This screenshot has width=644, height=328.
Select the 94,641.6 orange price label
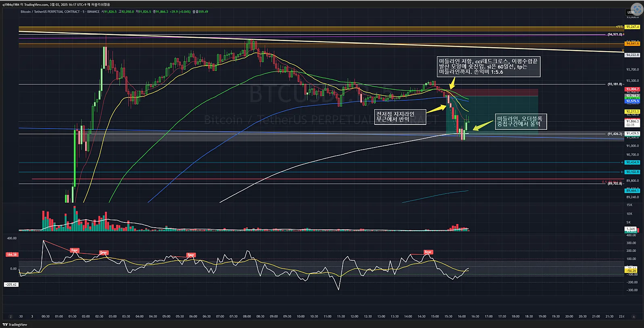coord(632,44)
